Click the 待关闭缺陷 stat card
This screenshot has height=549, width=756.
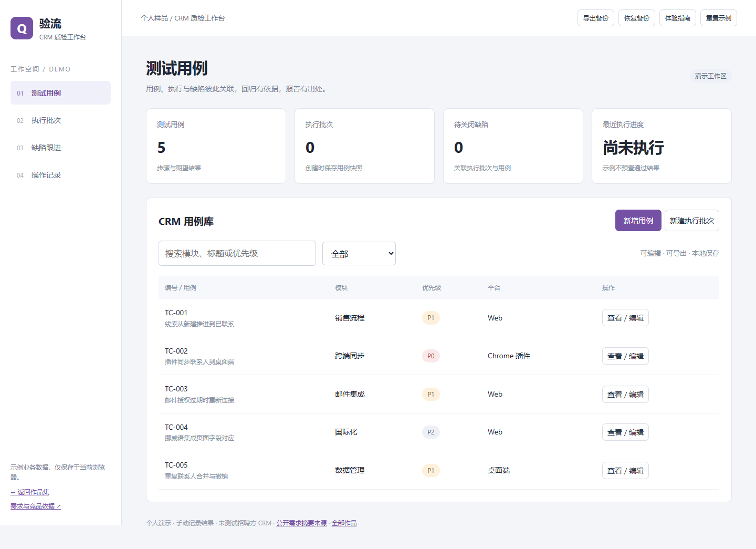point(513,146)
